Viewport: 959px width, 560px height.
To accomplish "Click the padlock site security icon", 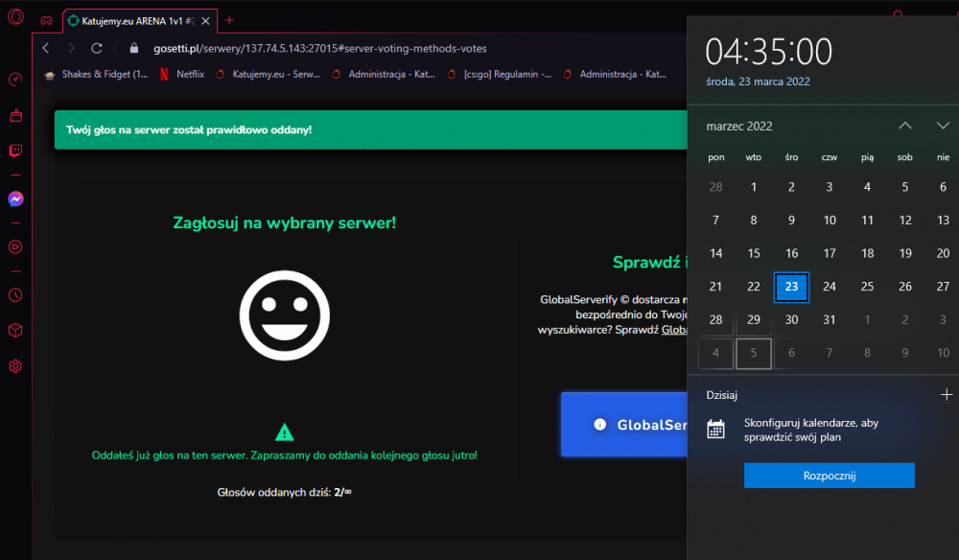I will click(x=134, y=48).
